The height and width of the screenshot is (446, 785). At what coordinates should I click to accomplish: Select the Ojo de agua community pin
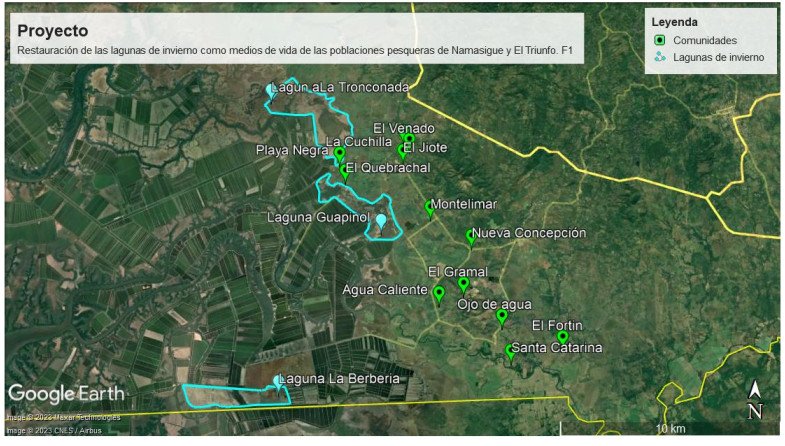tap(502, 317)
